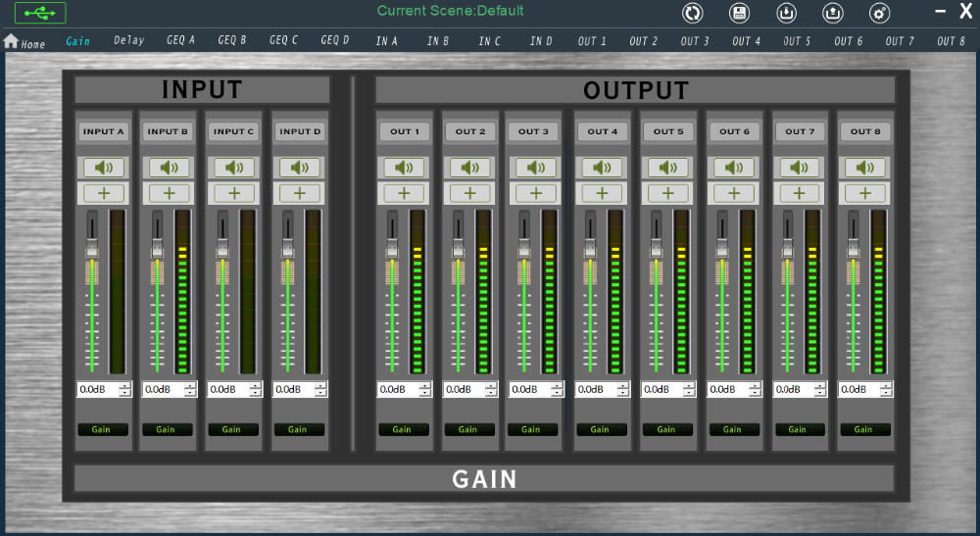The height and width of the screenshot is (536, 980).
Task: Mute INPUT A with its speaker button
Action: tap(103, 168)
